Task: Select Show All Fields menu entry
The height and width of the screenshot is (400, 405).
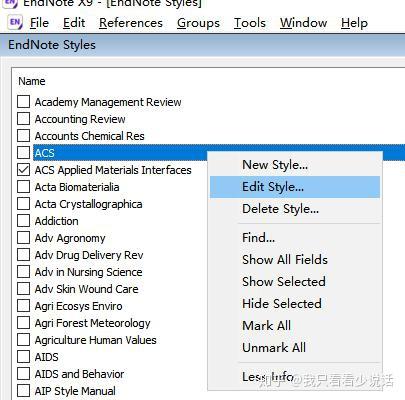Action: point(295,260)
